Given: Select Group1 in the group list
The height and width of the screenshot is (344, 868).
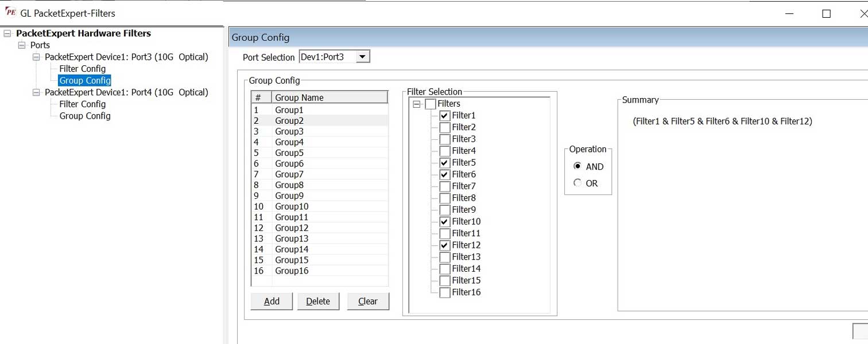Looking at the screenshot, I should [320, 110].
